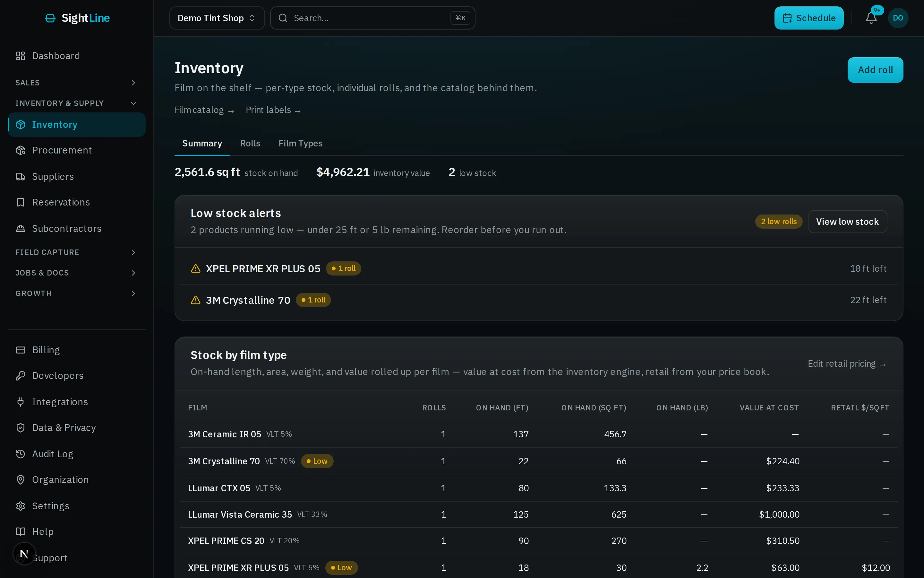Image resolution: width=924 pixels, height=578 pixels.
Task: Click the Help book icon
Action: point(21,532)
